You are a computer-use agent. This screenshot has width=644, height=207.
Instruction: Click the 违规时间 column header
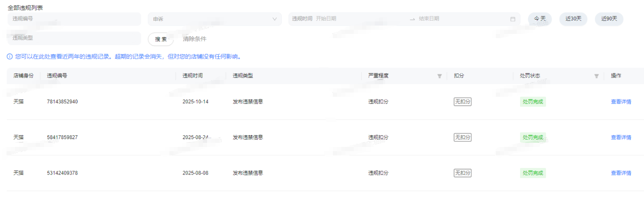point(193,76)
